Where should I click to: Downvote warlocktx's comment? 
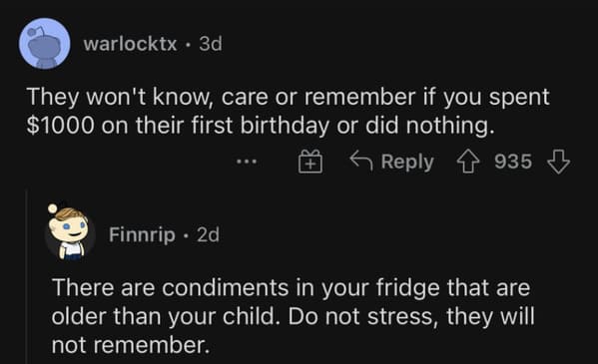click(558, 162)
